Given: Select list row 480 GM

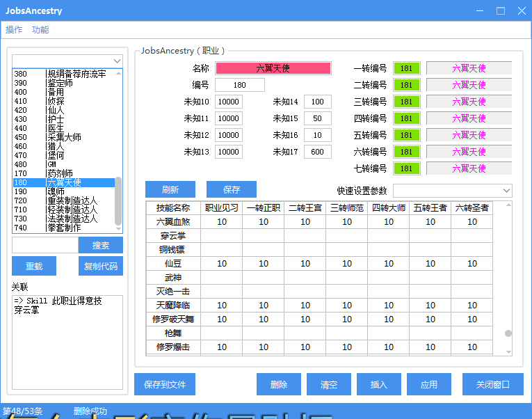Looking at the screenshot, I should tap(64, 164).
